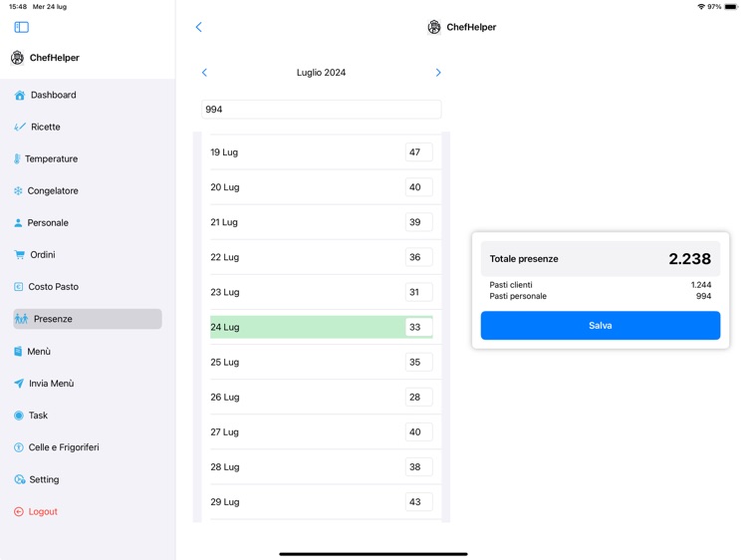Click the Menù book icon
747x560 pixels.
(x=18, y=352)
